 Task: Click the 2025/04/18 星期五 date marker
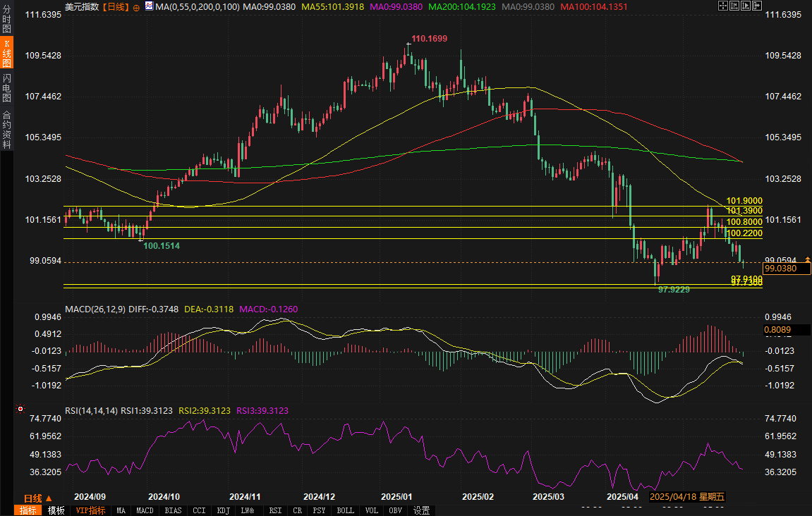tap(686, 497)
